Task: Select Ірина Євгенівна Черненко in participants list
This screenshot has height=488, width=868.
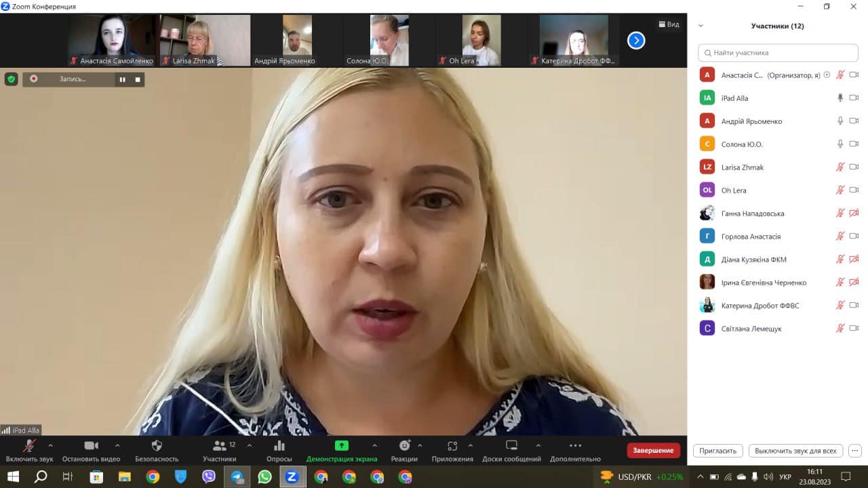Action: (778, 283)
